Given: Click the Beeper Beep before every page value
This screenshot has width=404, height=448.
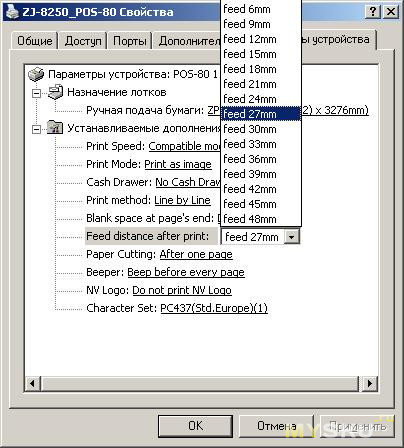Looking at the screenshot, I should coord(186,272).
